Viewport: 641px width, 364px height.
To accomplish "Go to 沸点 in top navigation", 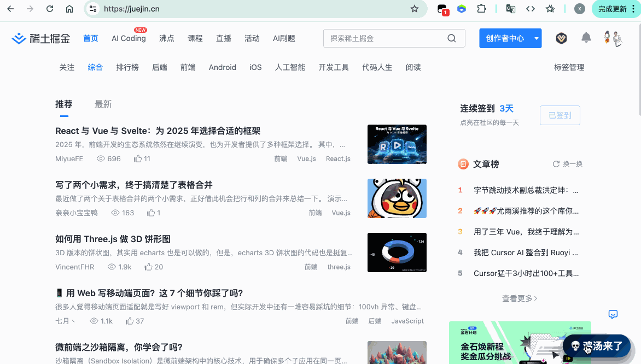I will 167,38.
